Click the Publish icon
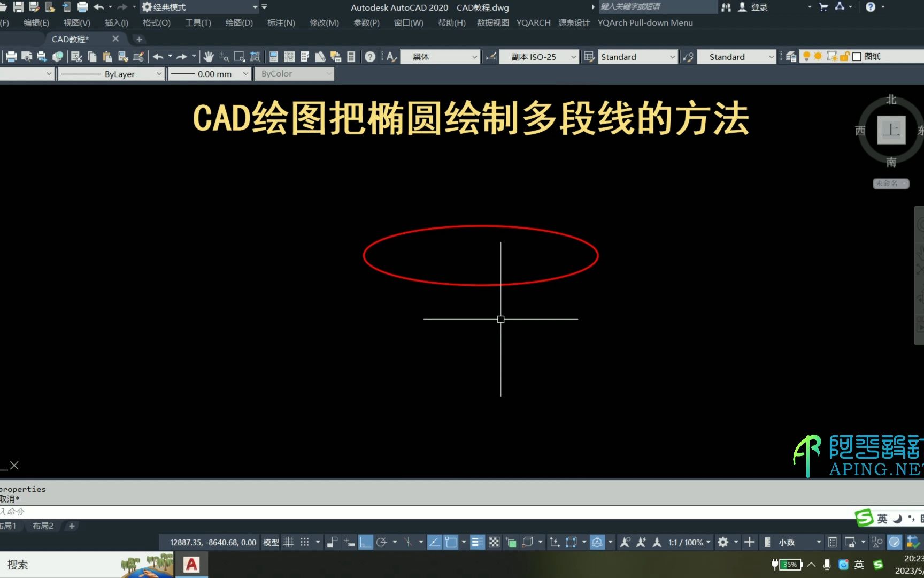924x578 pixels. click(x=41, y=57)
